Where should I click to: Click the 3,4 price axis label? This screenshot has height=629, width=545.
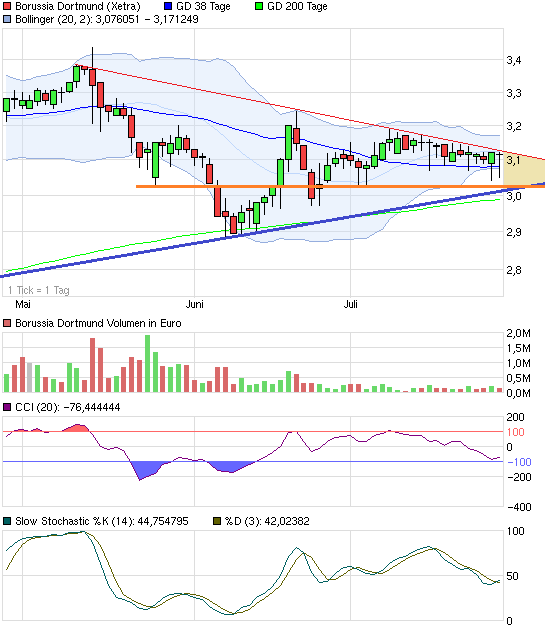coord(514,61)
